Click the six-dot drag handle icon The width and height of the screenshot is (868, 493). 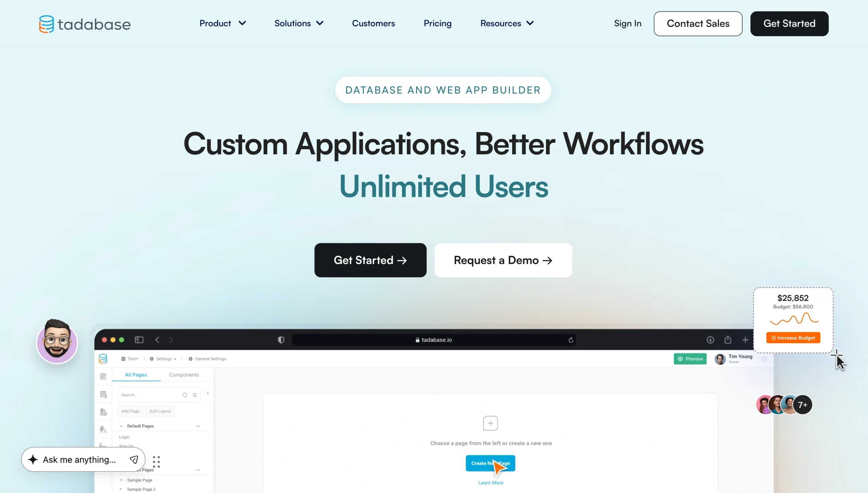click(x=156, y=462)
